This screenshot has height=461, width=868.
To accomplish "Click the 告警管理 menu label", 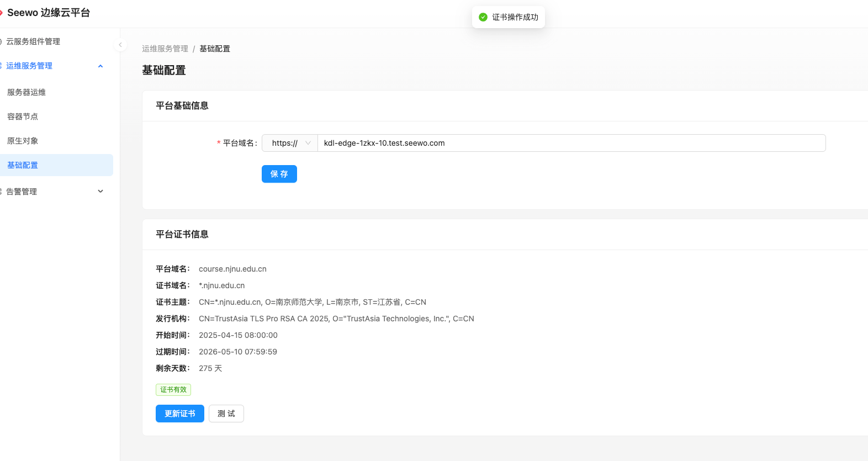I will [x=22, y=192].
